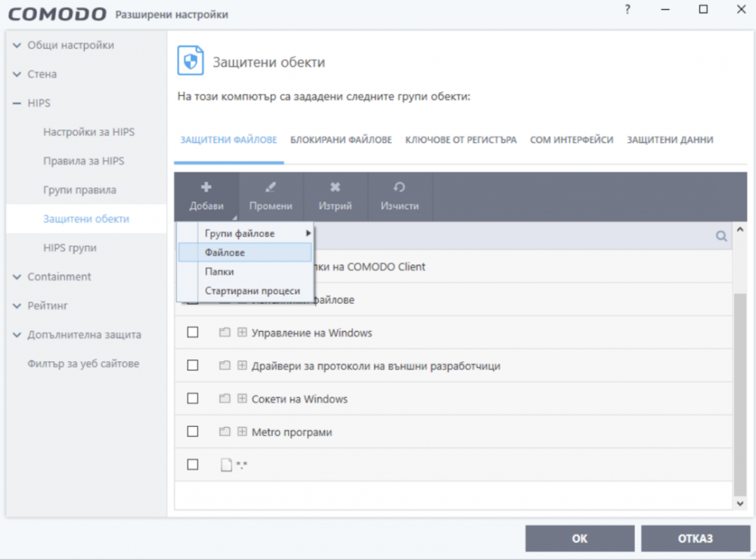
Task: Choose Стартирани процеси from Add menu
Action: (x=245, y=291)
